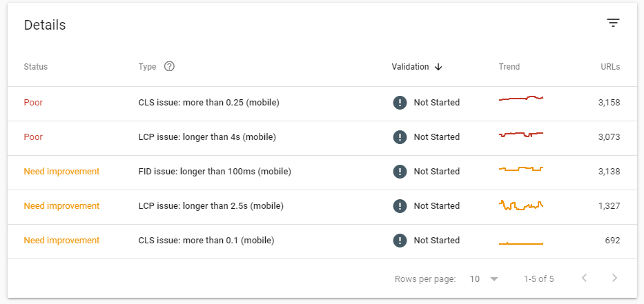Click Not Started icon for LCP 4s row
The height and width of the screenshot is (304, 644).
tap(400, 137)
